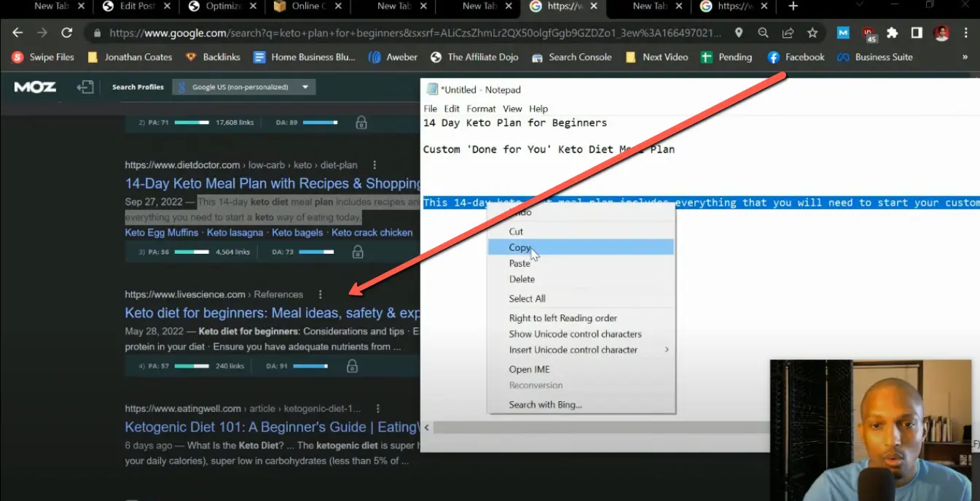Toggle Show Unicode control characters

575,333
